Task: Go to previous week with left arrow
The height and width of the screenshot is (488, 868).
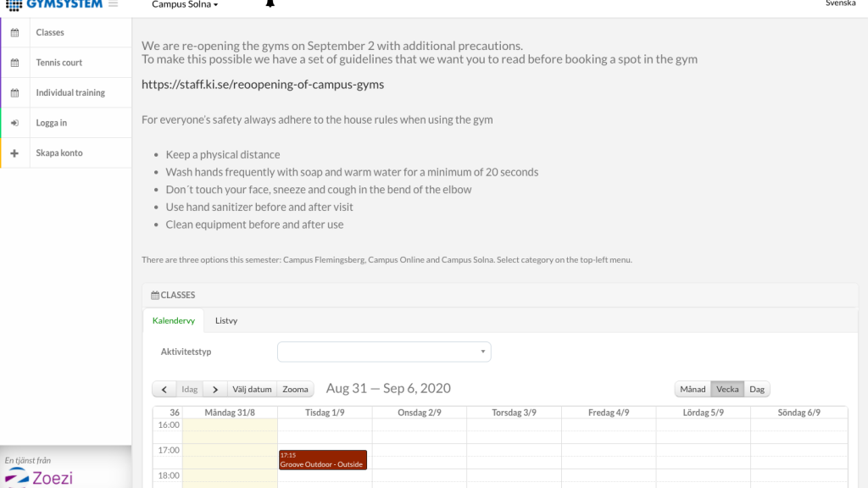Action: tap(164, 390)
